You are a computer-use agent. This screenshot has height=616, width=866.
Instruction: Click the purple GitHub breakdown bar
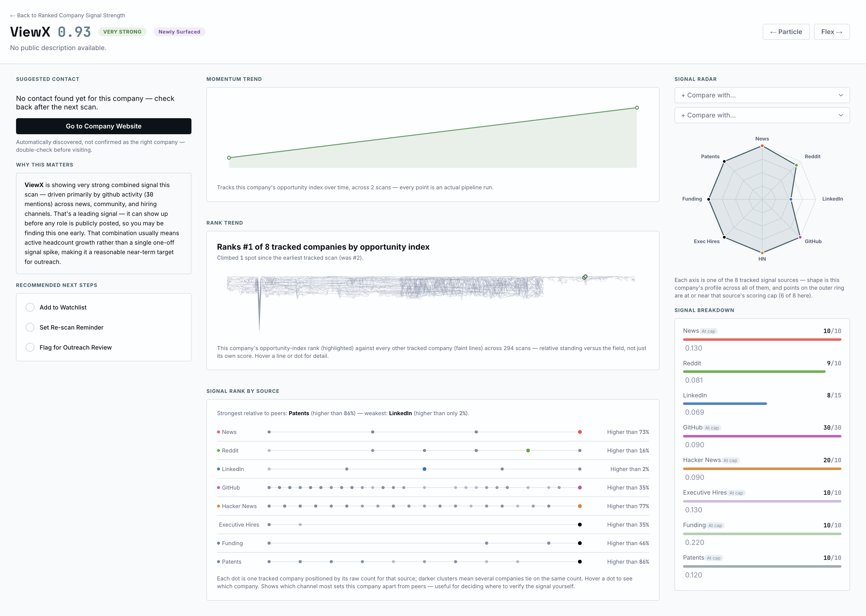[x=762, y=436]
